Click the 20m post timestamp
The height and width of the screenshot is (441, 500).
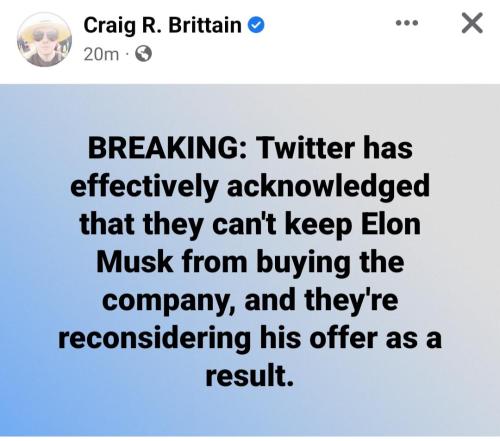(x=101, y=54)
